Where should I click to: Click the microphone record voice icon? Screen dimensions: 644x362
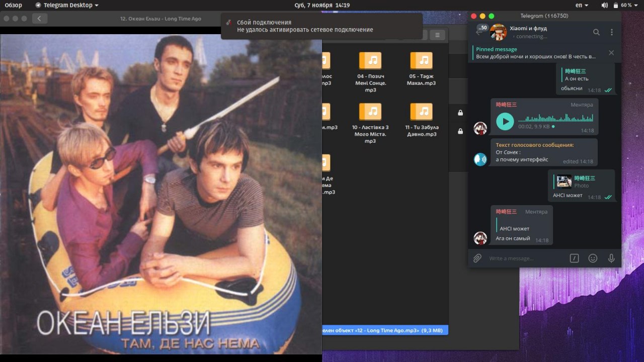611,258
